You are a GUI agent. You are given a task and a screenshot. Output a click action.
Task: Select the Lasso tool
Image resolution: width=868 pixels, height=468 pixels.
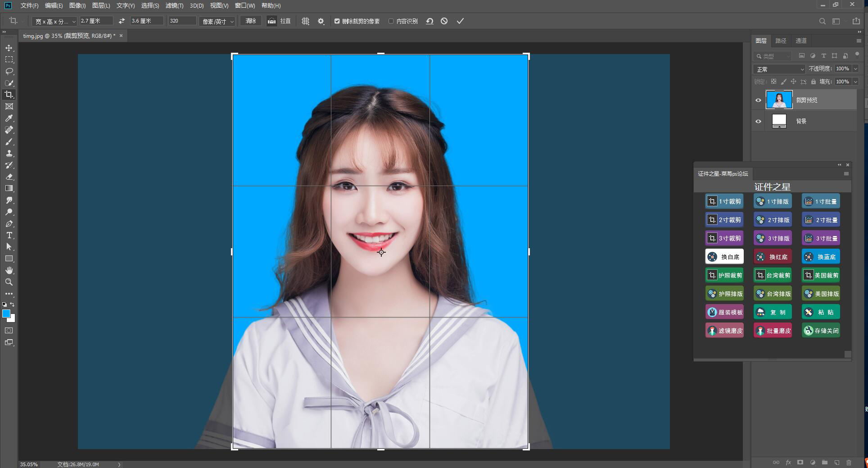9,71
